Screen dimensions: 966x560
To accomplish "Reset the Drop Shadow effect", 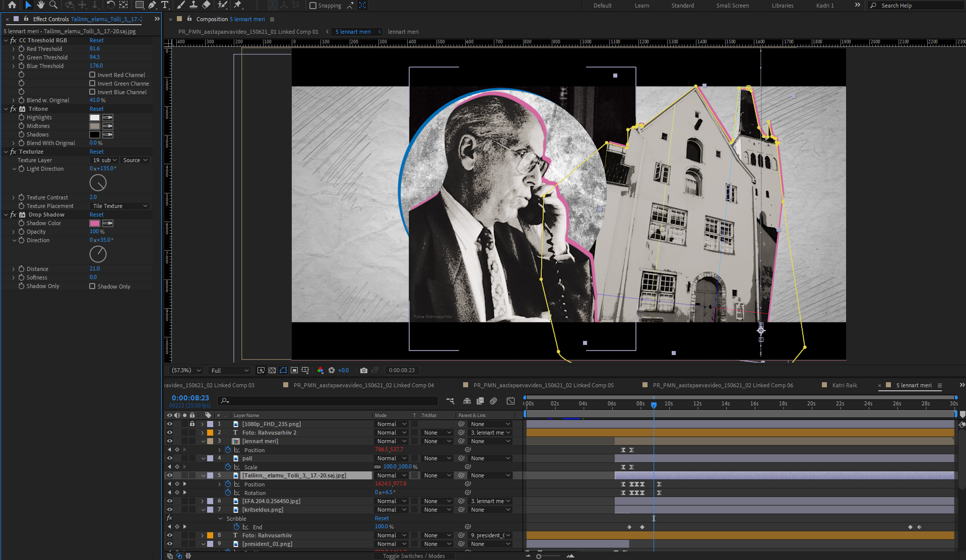I will pyautogui.click(x=96, y=215).
